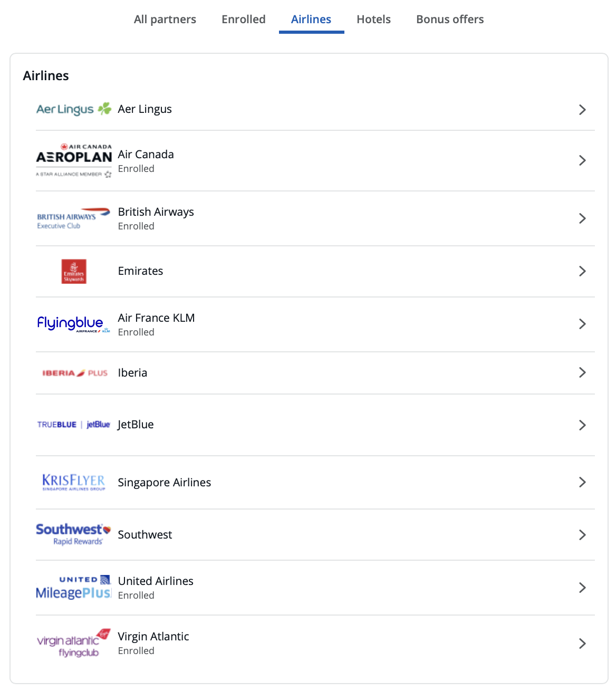Expand the Aer Lingus row chevron
Image resolution: width=616 pixels, height=691 pixels.
(582, 110)
